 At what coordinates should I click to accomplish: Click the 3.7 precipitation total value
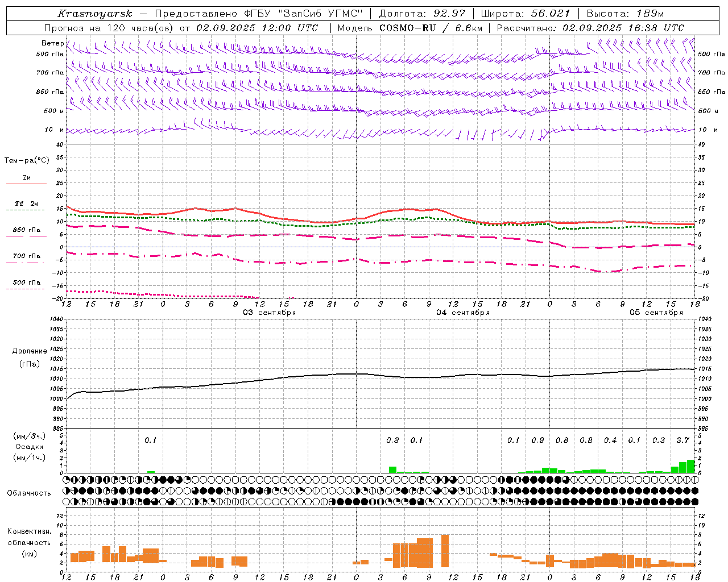pyautogui.click(x=682, y=440)
